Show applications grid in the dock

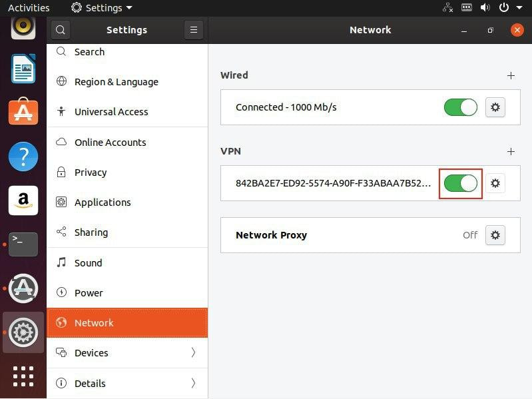23,376
